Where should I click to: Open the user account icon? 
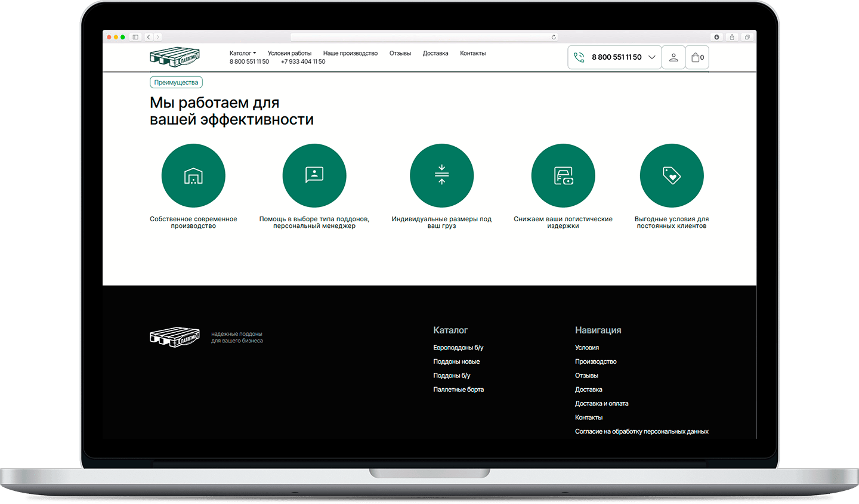coord(673,57)
